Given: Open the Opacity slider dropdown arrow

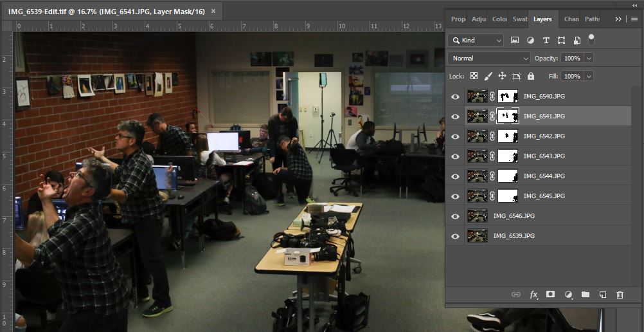Looking at the screenshot, I should pos(589,58).
